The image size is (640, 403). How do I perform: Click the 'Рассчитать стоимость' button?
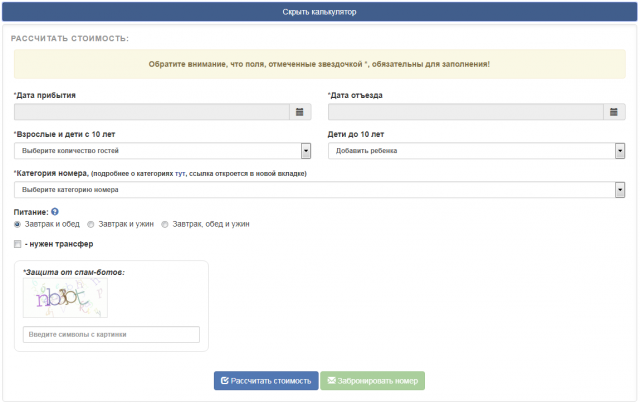click(x=266, y=381)
